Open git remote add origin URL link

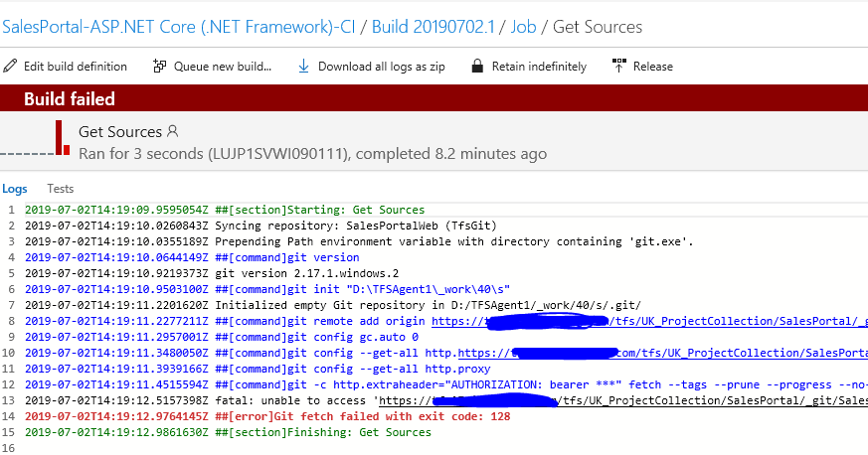click(x=649, y=321)
